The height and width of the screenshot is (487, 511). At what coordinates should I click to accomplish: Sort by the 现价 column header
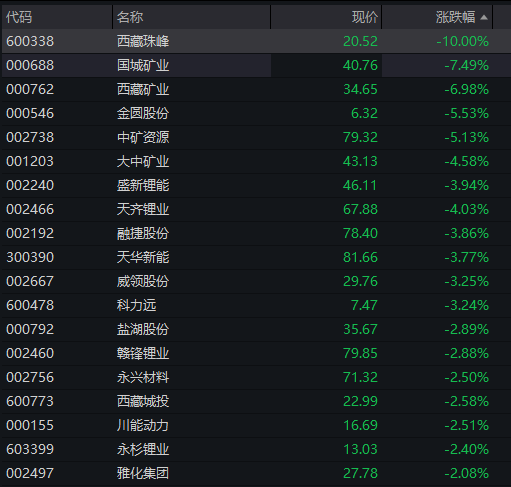365,17
